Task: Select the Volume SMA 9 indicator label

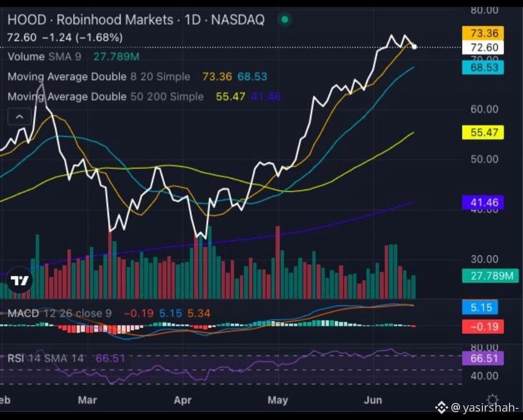Action: point(45,56)
